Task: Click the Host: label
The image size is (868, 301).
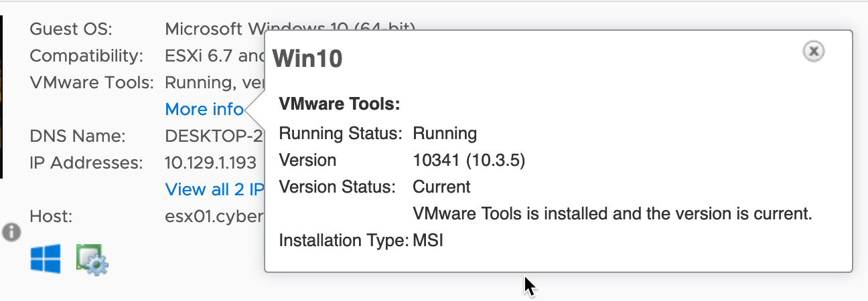Action: click(x=51, y=216)
